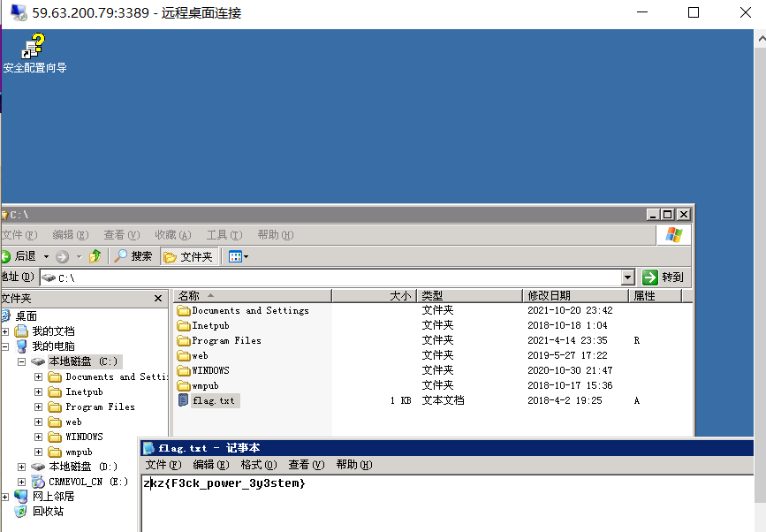Sort file list by 大小 column header
The width and height of the screenshot is (766, 532).
[x=375, y=295]
